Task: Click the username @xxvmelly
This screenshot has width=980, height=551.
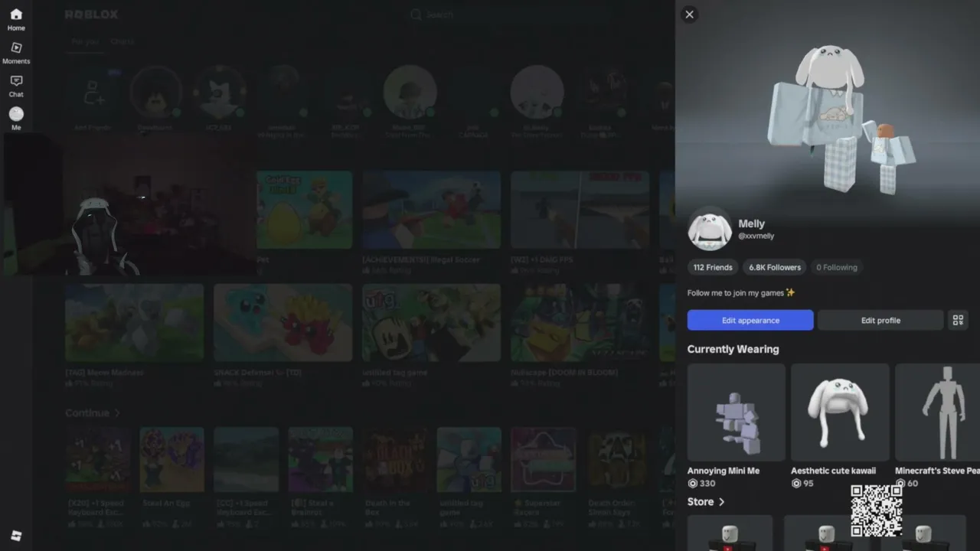Action: (x=756, y=237)
